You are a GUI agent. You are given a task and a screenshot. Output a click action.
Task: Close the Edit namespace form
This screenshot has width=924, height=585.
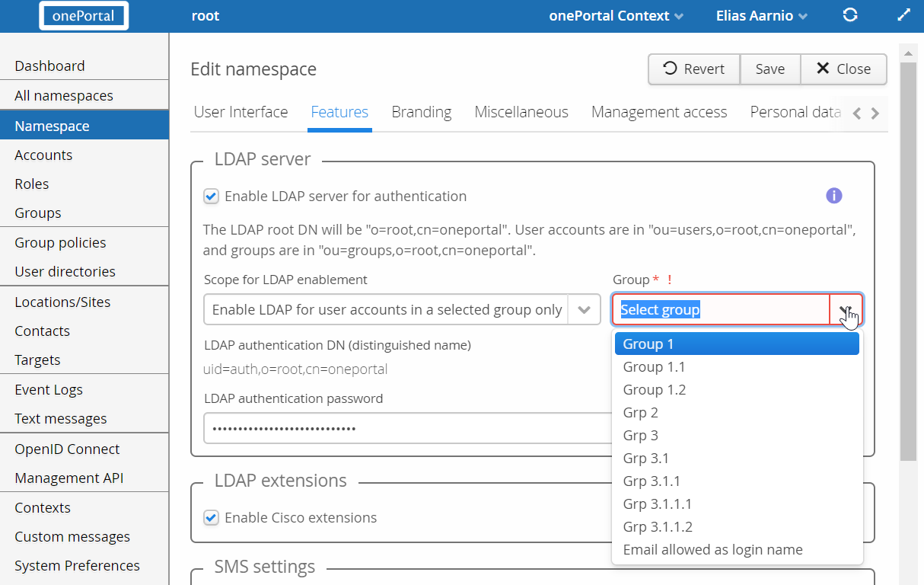coord(843,69)
